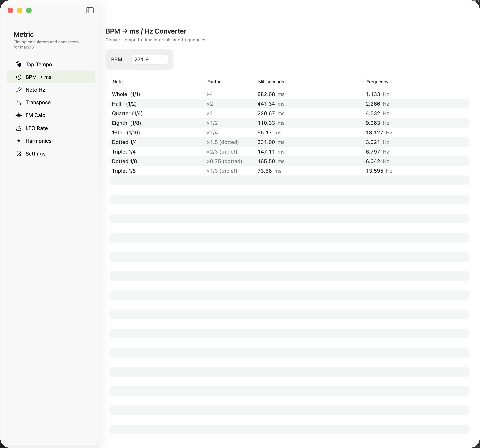Viewport: 480px width, 448px height.
Task: Click the Frequency column header
Action: point(377,81)
